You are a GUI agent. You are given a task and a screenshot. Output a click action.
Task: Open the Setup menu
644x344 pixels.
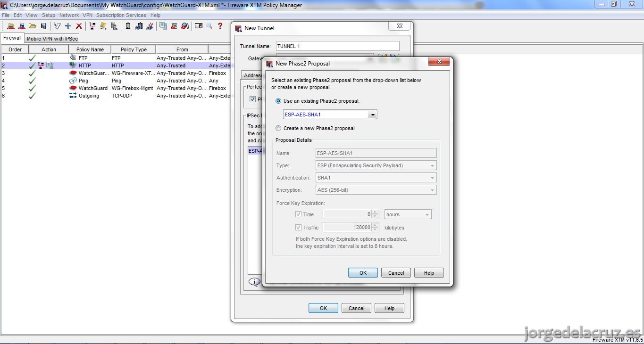click(49, 15)
